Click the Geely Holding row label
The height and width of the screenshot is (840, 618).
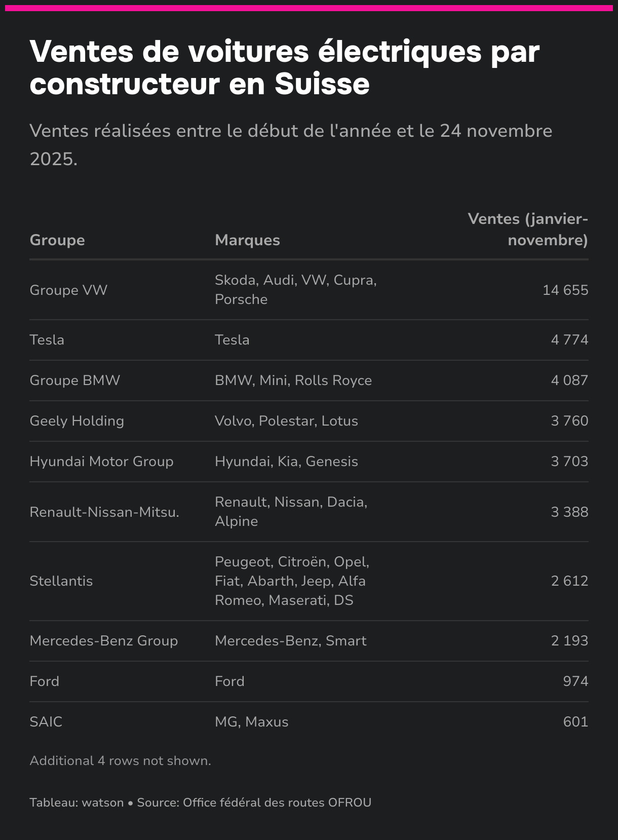76,421
